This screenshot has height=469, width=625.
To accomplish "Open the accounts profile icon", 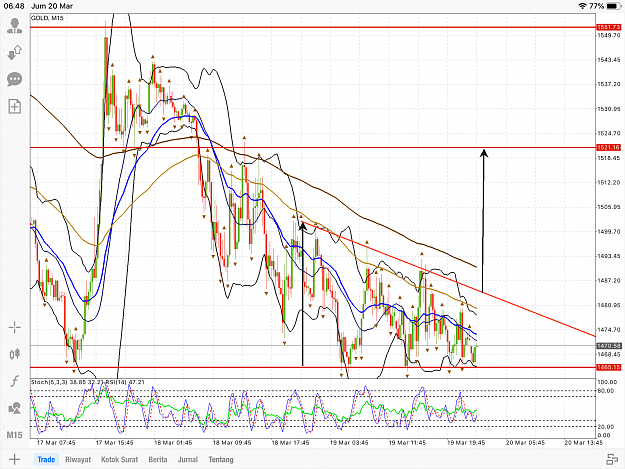I will point(15,26).
